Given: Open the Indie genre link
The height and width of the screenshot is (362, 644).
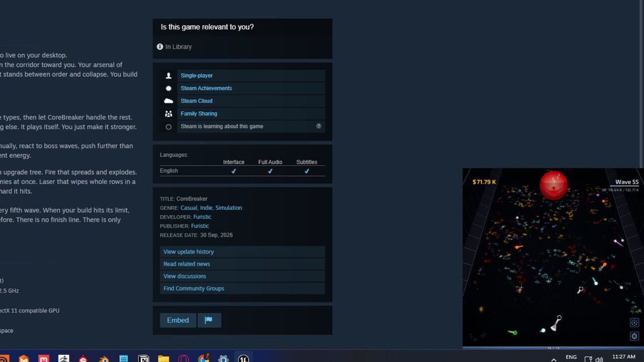Looking at the screenshot, I should (x=206, y=208).
